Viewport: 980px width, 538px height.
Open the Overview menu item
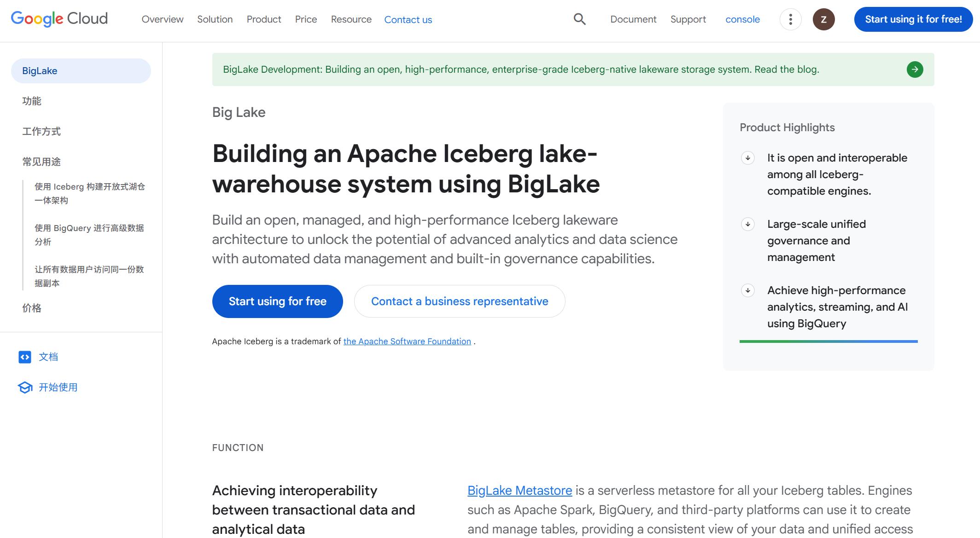pos(162,19)
